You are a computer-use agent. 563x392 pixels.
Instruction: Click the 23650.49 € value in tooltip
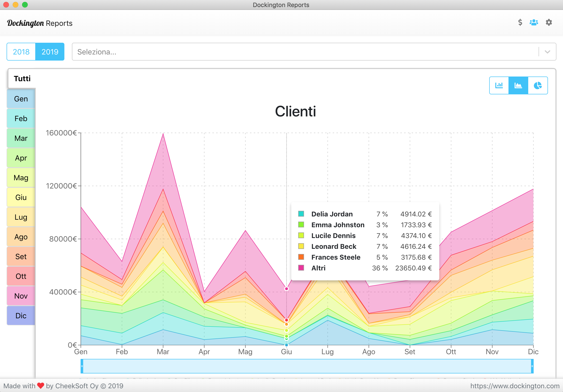click(413, 268)
